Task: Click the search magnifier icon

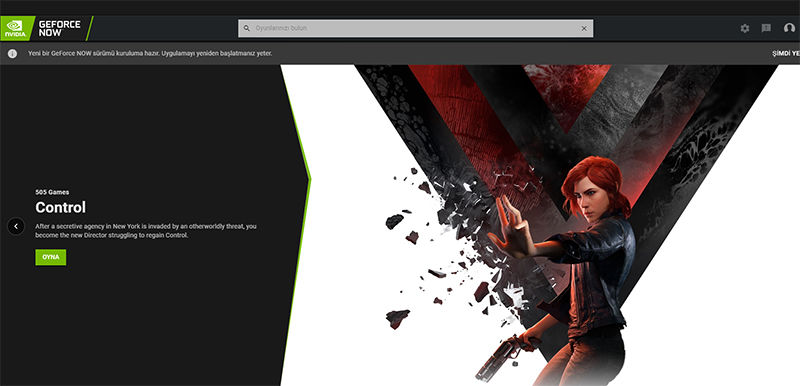Action: point(247,29)
